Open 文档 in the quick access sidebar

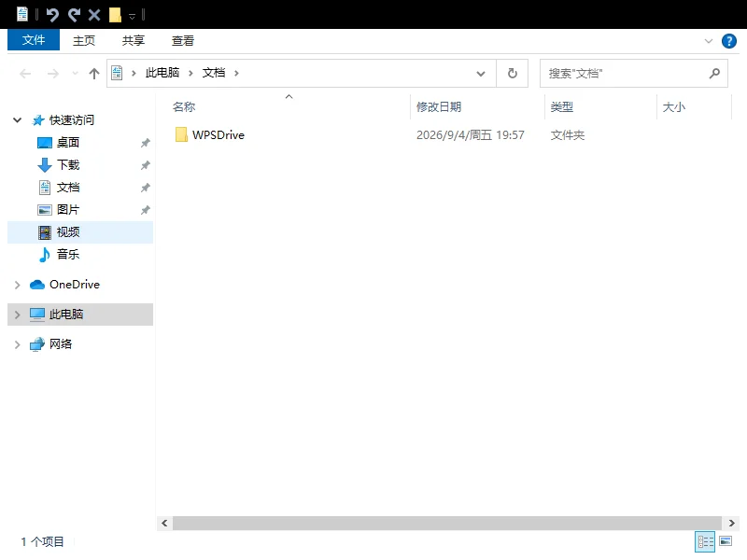(67, 188)
